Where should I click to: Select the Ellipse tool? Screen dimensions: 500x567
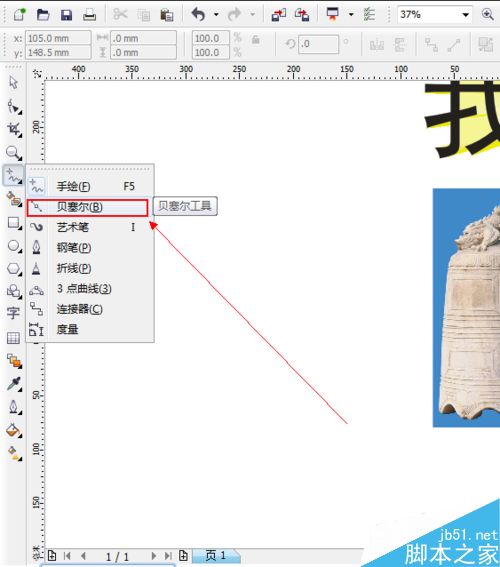(x=14, y=246)
